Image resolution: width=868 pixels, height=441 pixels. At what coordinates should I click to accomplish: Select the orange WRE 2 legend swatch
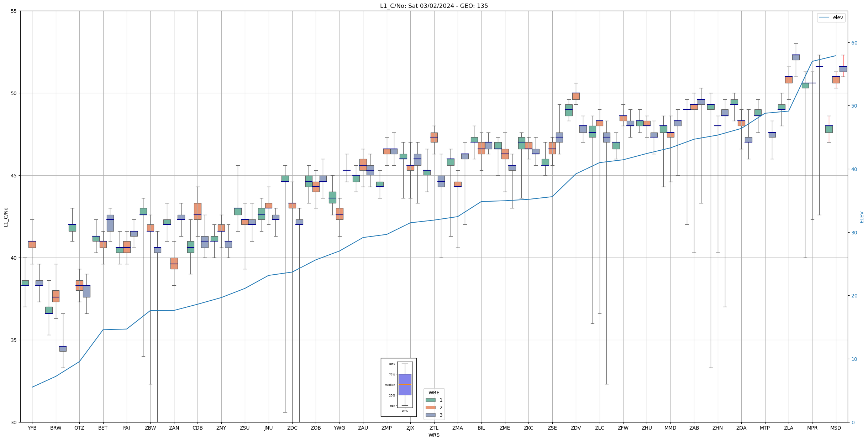click(430, 408)
